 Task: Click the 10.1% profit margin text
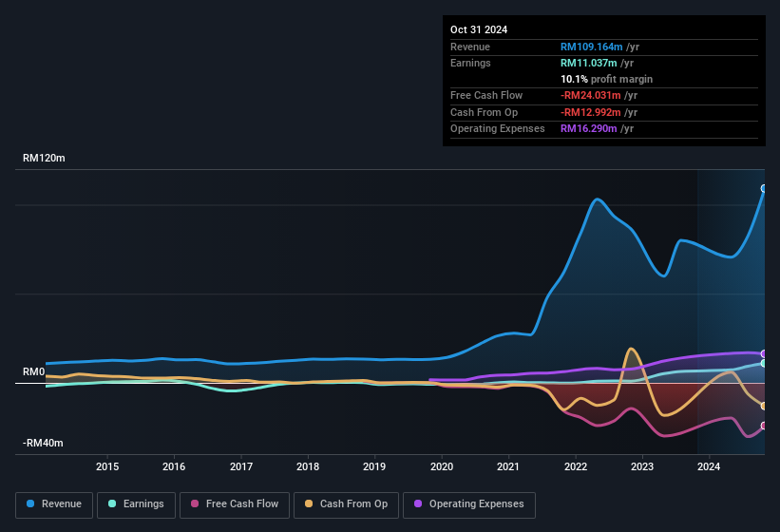pyautogui.click(x=606, y=79)
